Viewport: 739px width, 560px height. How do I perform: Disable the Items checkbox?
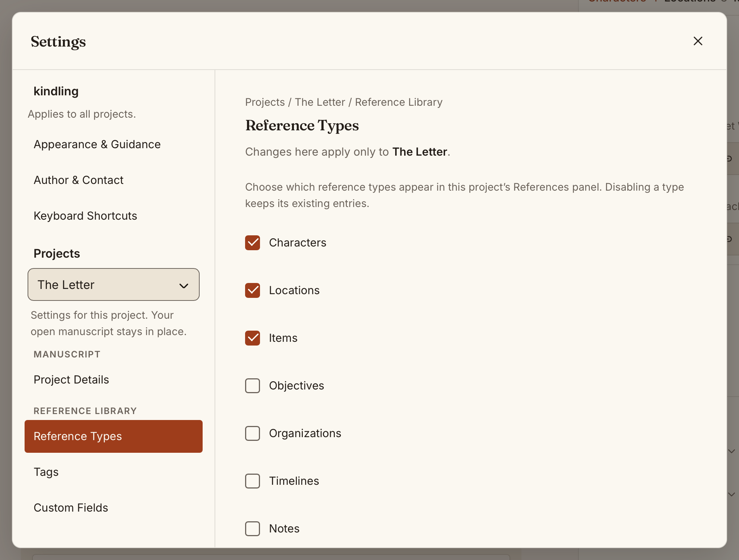[253, 338]
